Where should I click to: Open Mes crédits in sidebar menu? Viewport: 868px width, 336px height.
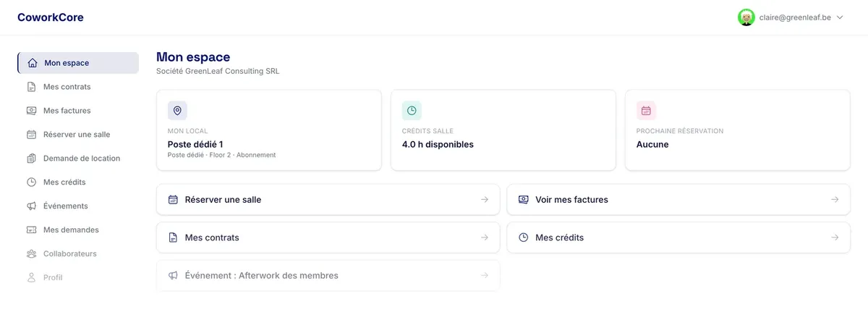(78, 182)
